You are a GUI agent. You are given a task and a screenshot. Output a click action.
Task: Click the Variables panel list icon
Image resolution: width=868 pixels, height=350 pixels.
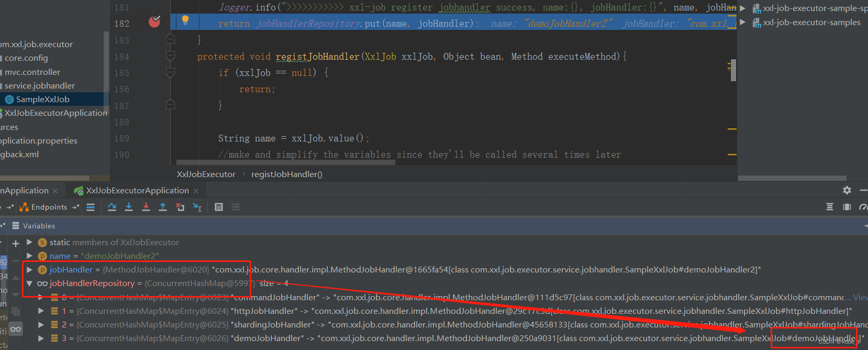click(16, 226)
